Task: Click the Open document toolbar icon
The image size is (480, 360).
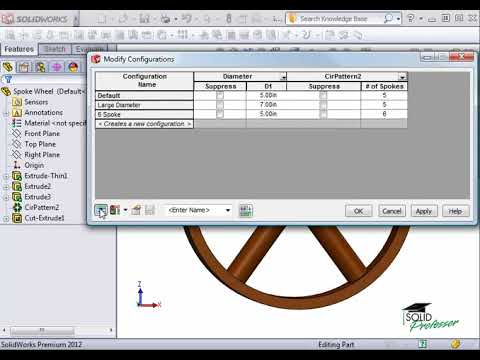Action: (x=123, y=19)
